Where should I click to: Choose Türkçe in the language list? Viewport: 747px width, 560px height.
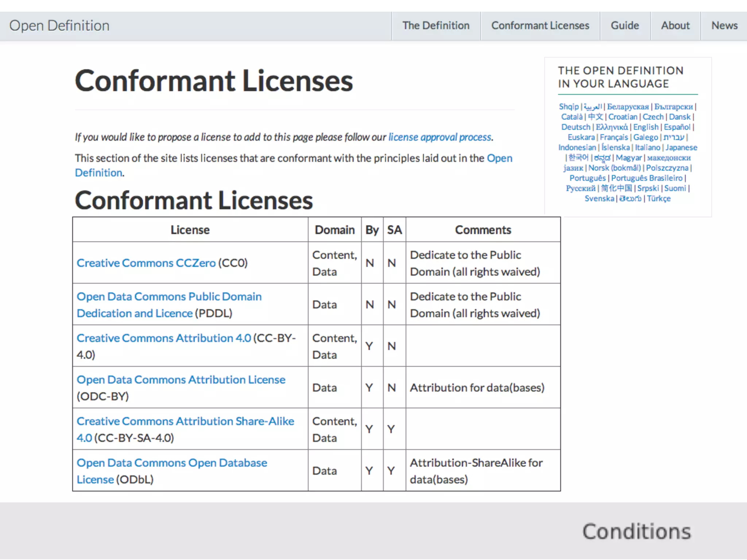click(x=658, y=199)
